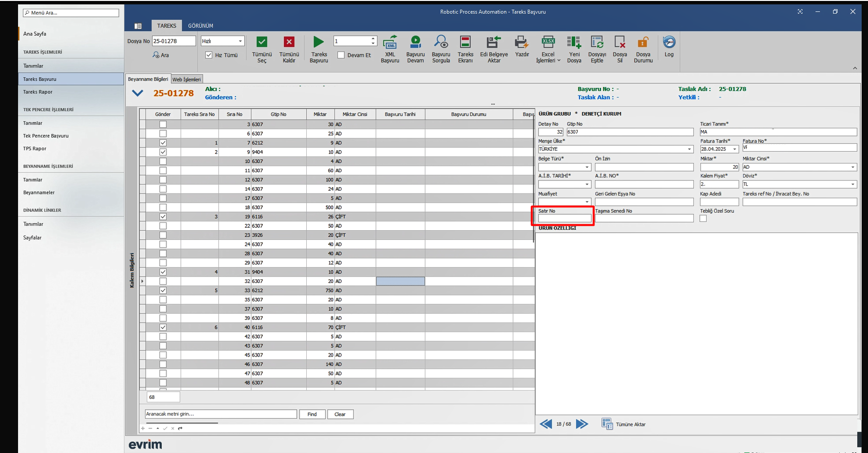Screen dimensions: 868x453
Task: Open Tareks Rapor in sidebar
Action: pos(38,92)
